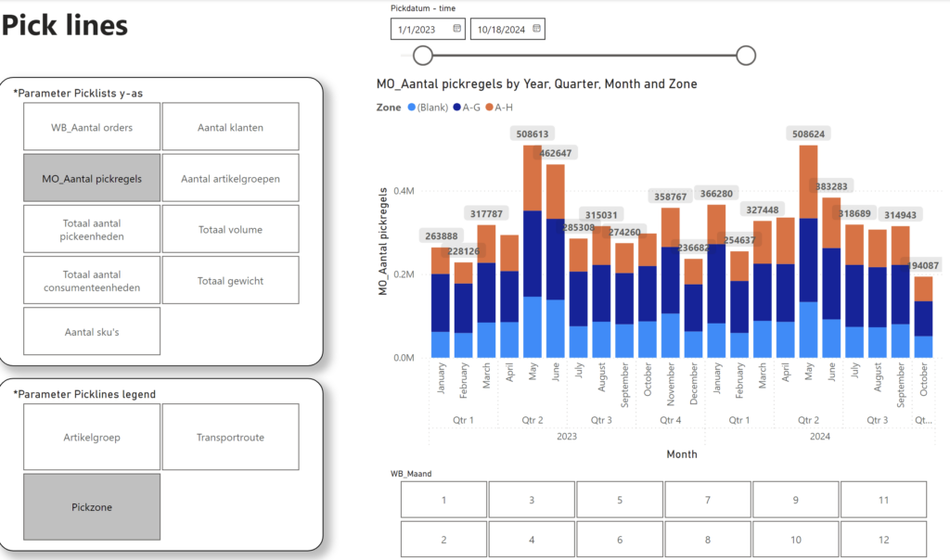The height and width of the screenshot is (560, 950).
Task: Select Aantal klanten as y-axis parameter
Action: click(x=230, y=127)
